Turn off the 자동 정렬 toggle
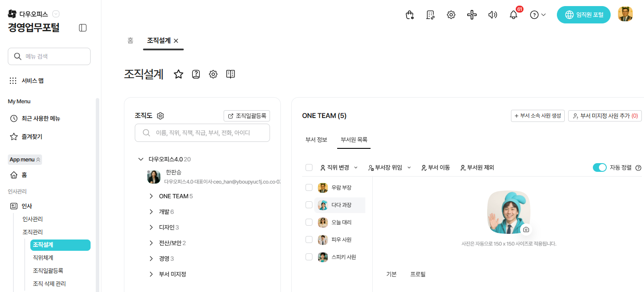The height and width of the screenshot is (292, 644). [599, 167]
